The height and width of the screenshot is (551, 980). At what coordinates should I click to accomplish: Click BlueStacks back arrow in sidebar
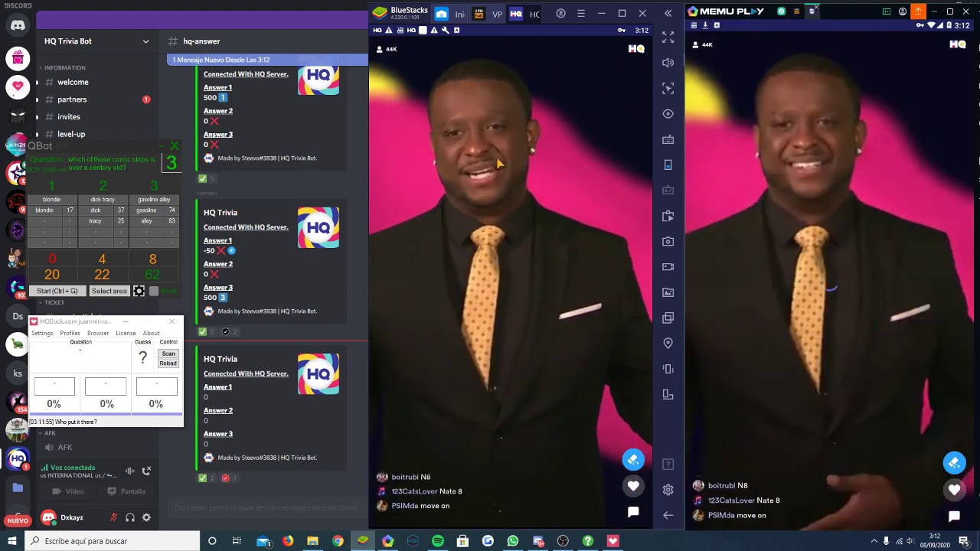(x=668, y=515)
